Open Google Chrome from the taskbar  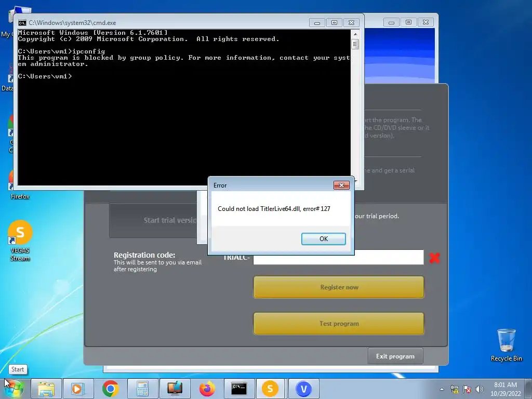(110, 389)
